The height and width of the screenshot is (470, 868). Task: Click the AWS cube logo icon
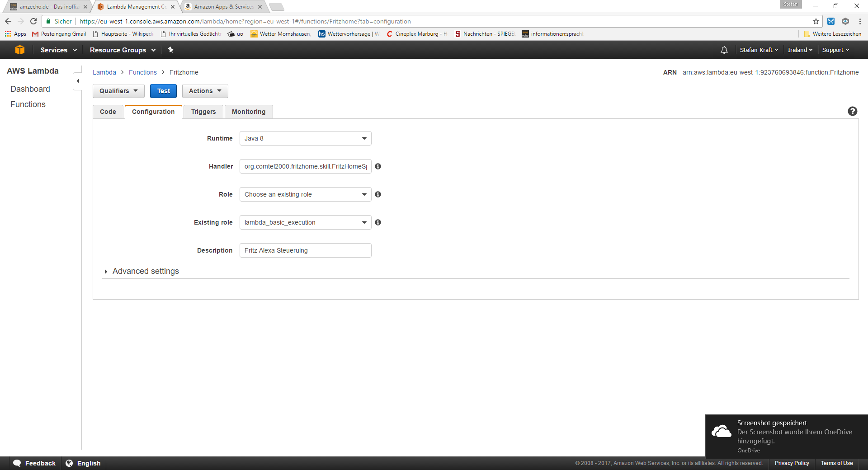pos(20,50)
